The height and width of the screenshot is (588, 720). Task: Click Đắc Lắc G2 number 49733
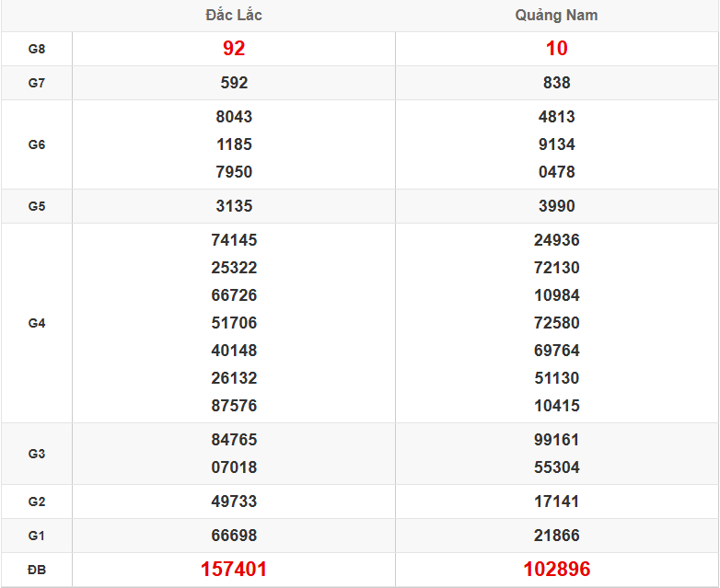[x=234, y=502]
